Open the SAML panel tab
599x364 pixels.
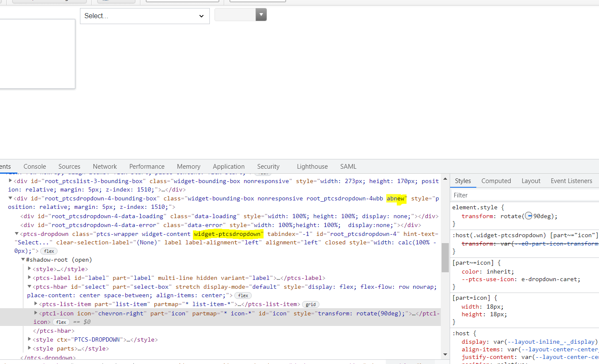click(348, 166)
